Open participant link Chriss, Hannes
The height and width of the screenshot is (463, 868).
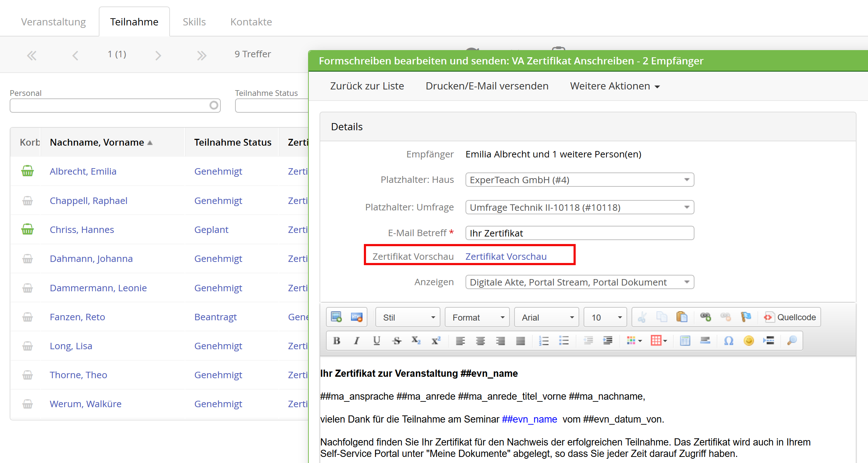82,229
